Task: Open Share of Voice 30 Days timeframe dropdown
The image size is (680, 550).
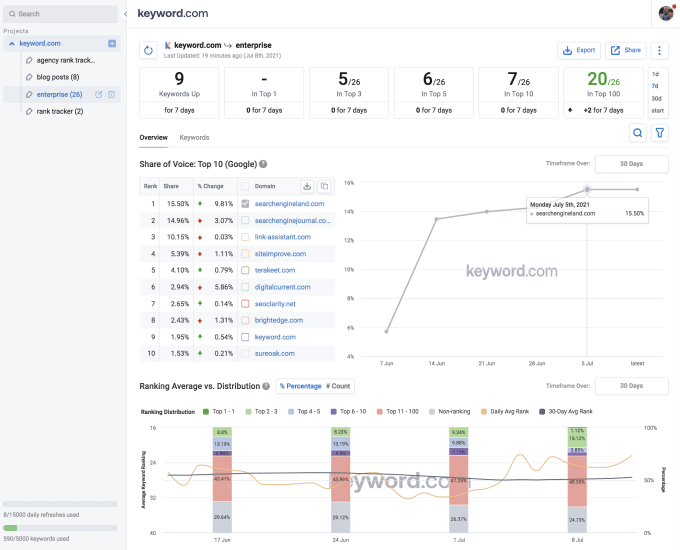Action: (631, 164)
